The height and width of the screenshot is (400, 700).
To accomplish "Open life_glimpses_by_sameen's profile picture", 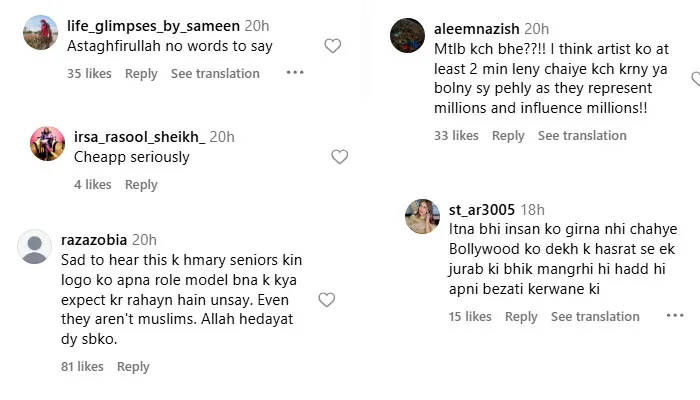I will (40, 33).
